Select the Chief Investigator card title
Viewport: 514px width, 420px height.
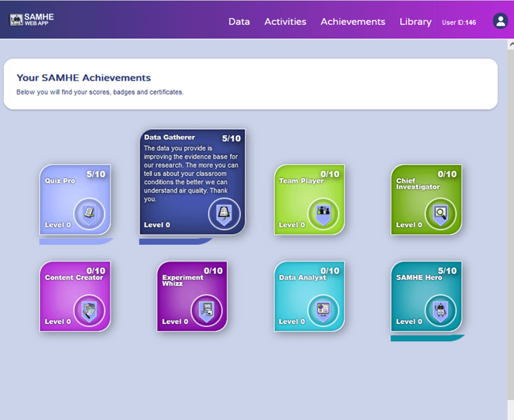(x=418, y=184)
